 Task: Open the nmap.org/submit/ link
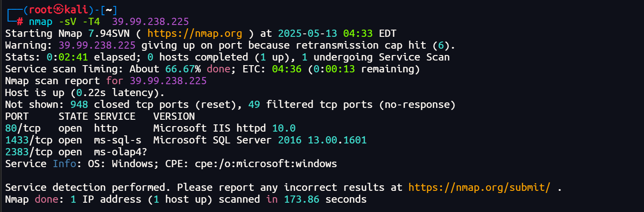pyautogui.click(x=480, y=187)
